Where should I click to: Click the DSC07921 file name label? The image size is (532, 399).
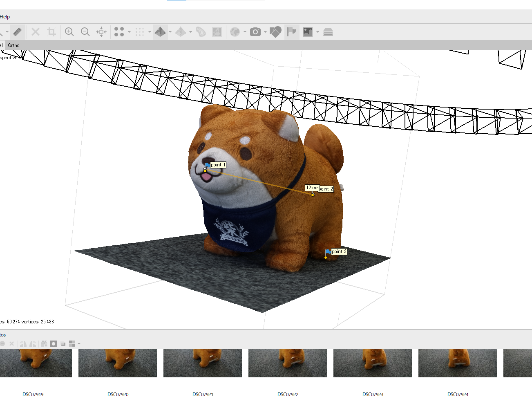point(203,395)
